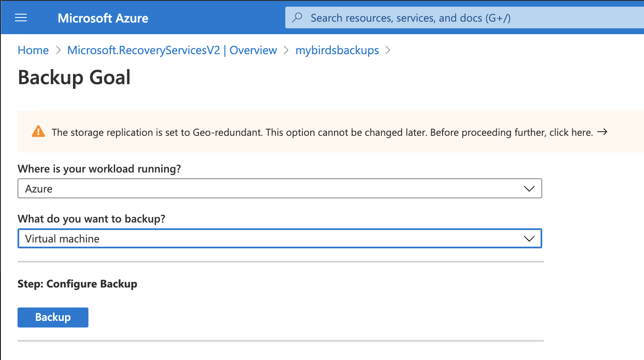Navigate to mybirdsbackups breadcrumb

pos(337,50)
